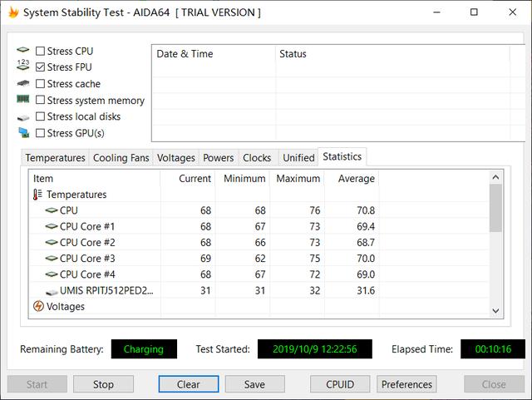Click the RAM icon beside Stress system memory

click(23, 99)
